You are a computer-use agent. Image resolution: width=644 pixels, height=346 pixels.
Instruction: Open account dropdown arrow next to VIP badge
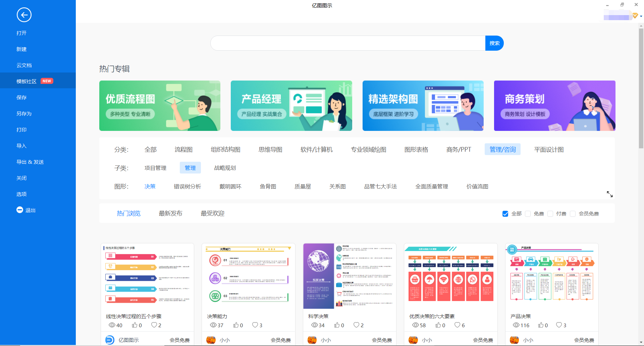point(641,16)
